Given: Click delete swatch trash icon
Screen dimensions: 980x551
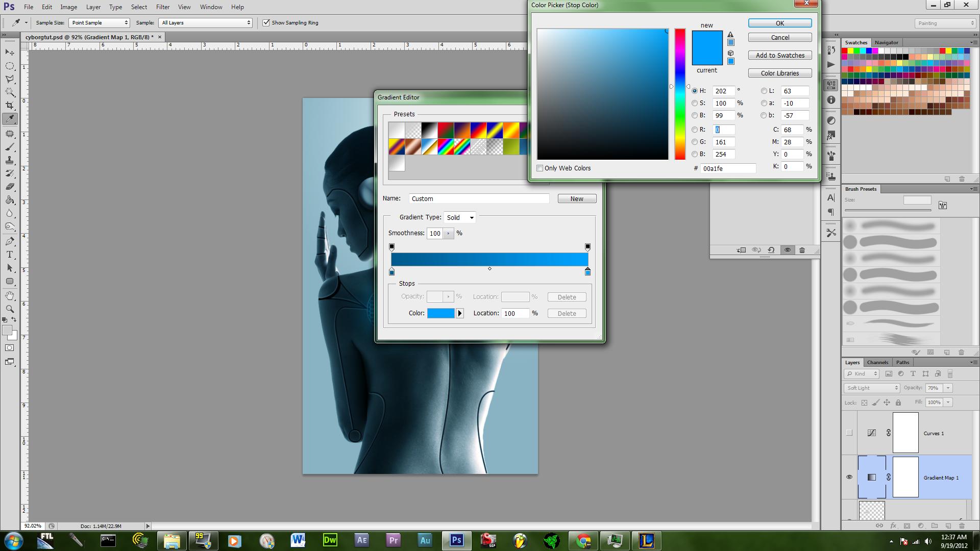Looking at the screenshot, I should click(962, 179).
